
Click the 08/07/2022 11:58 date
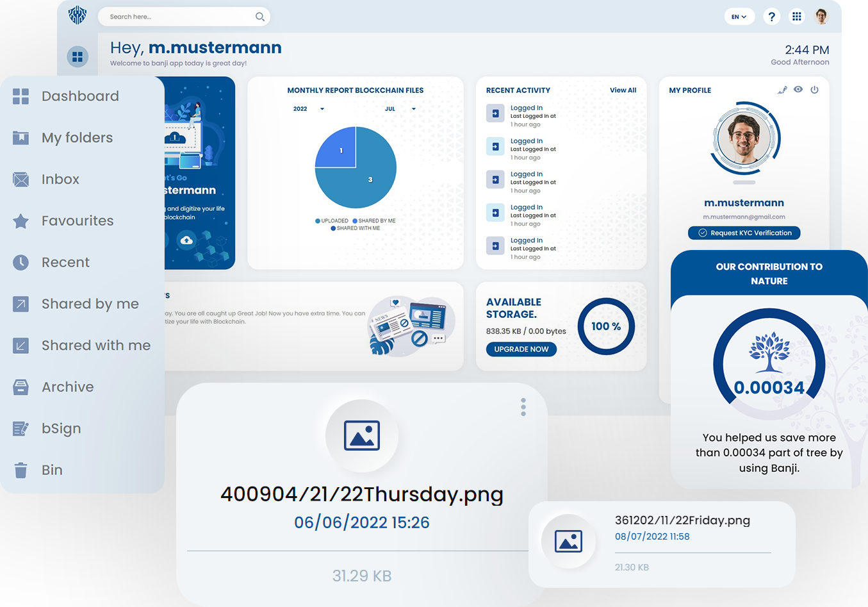(652, 536)
